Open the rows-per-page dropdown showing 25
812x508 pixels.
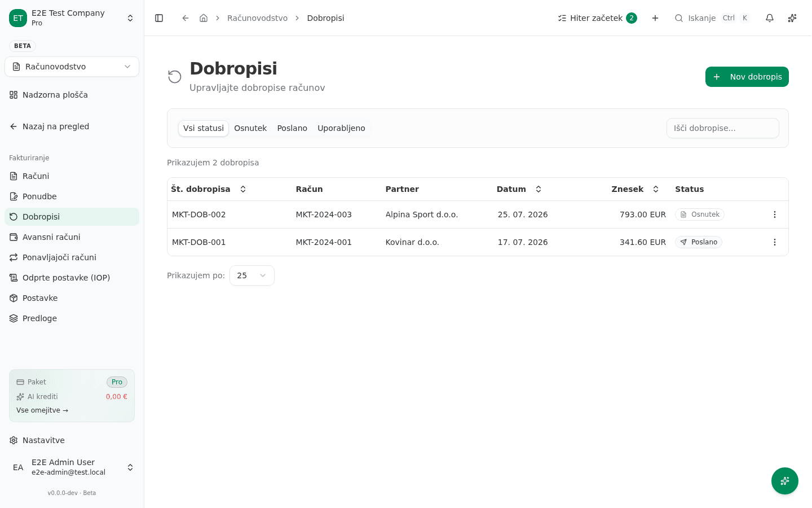pyautogui.click(x=252, y=275)
